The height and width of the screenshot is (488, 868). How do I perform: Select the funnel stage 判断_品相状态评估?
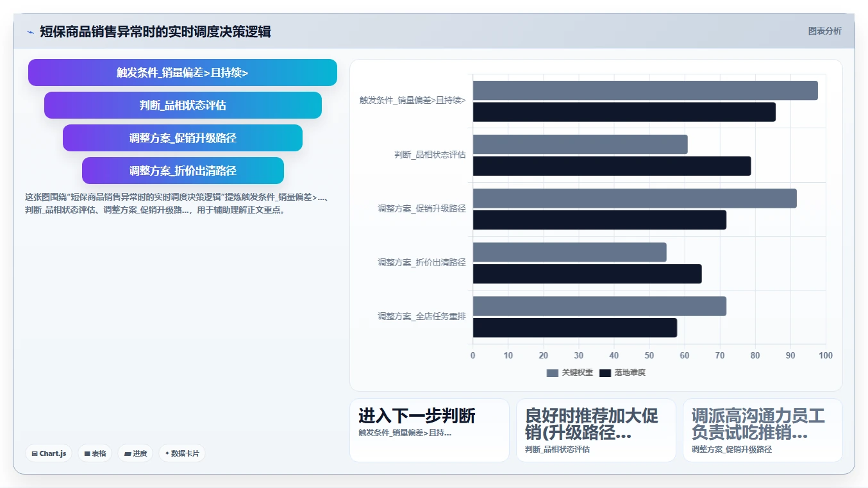(183, 105)
